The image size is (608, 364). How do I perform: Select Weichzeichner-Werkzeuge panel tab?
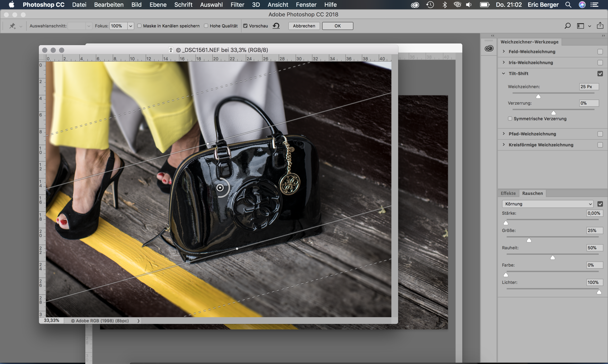(529, 42)
